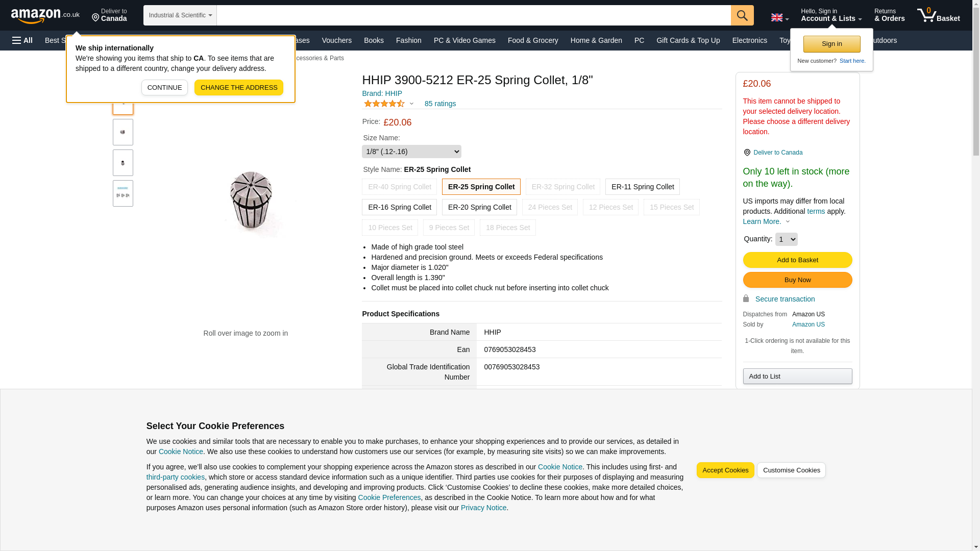The height and width of the screenshot is (551, 980).
Task: Click into the search text field
Action: pyautogui.click(x=473, y=15)
